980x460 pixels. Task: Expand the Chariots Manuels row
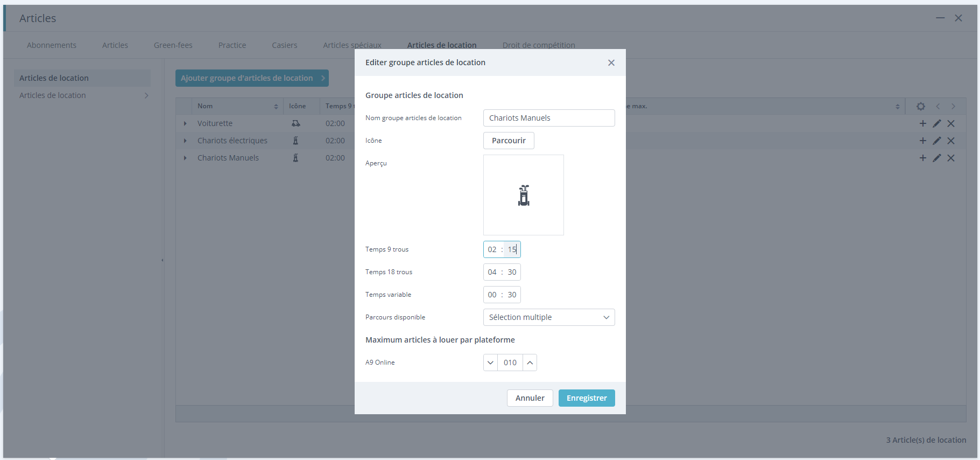pyautogui.click(x=185, y=158)
